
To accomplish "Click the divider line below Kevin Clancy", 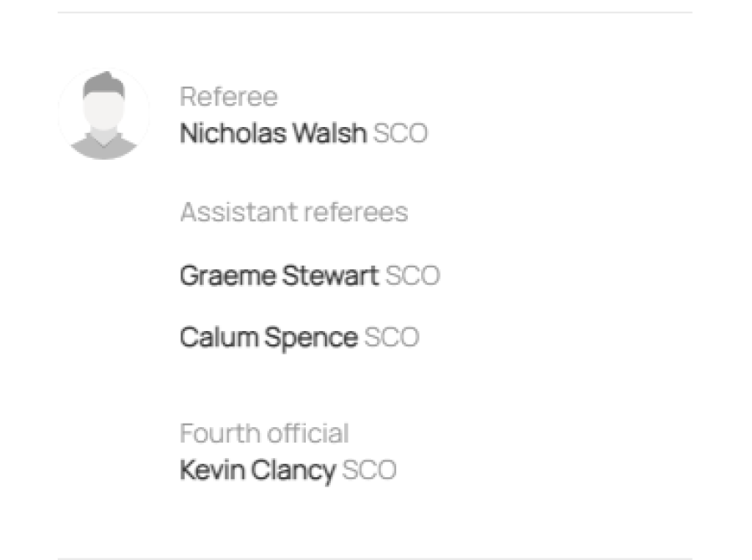I will [x=375, y=558].
